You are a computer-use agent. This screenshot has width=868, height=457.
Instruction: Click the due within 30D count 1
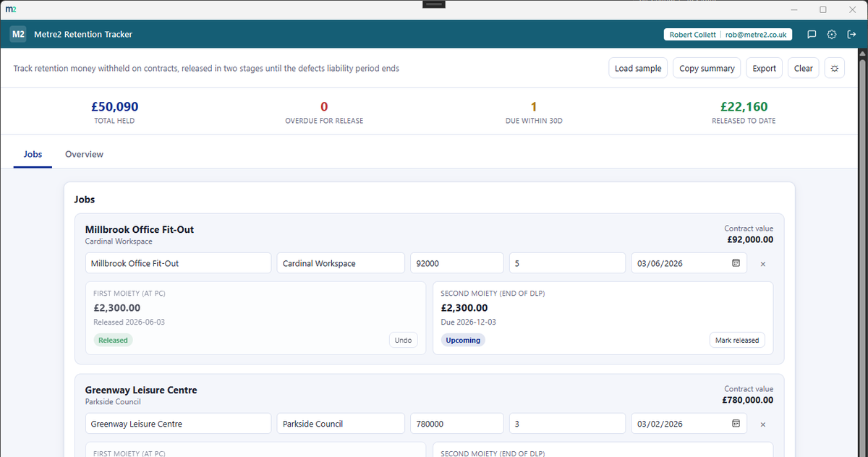click(x=534, y=107)
